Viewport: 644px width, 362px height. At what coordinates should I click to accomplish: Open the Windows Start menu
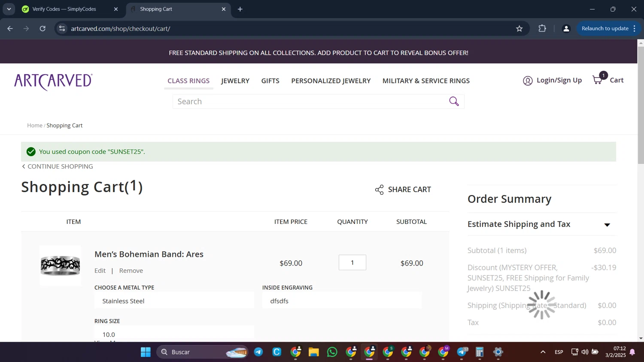(x=146, y=352)
